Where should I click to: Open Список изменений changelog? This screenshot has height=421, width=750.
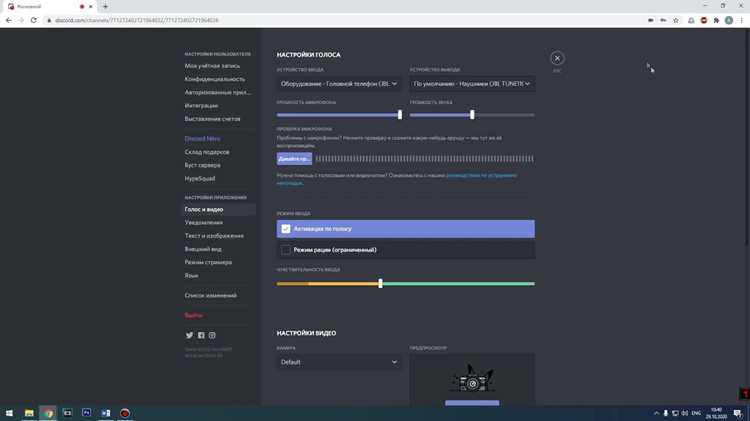pos(210,296)
